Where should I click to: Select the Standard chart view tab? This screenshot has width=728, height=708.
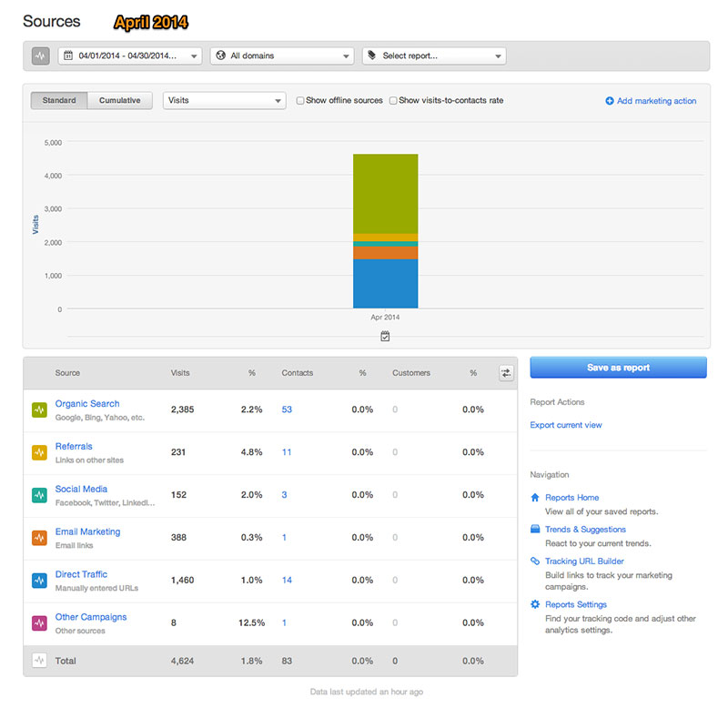click(59, 100)
